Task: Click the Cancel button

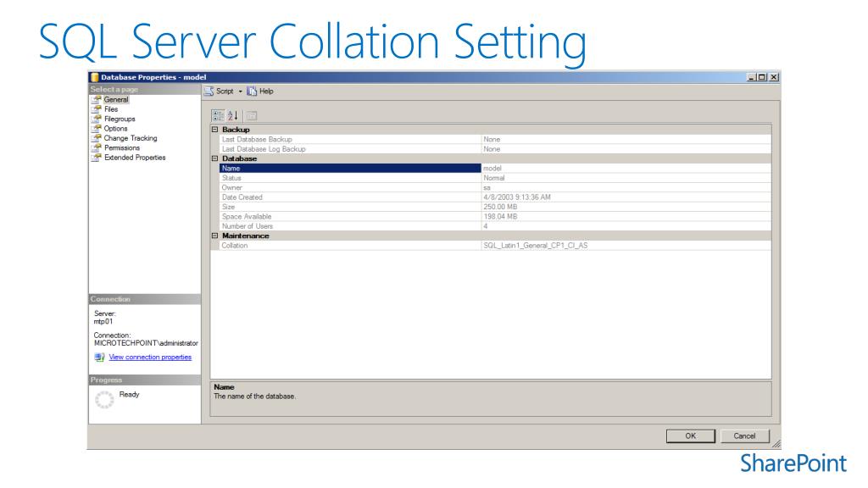Action: click(744, 436)
